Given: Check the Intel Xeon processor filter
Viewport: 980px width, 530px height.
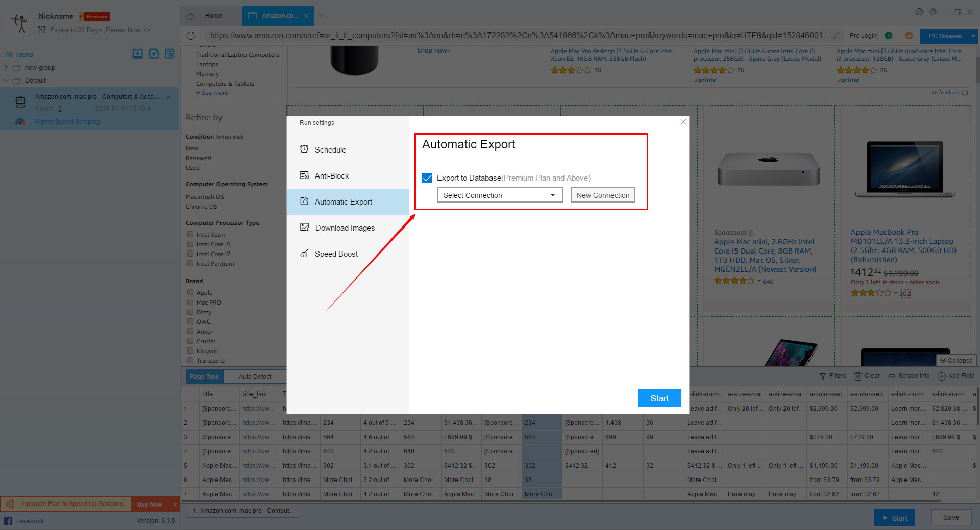Looking at the screenshot, I should pos(190,234).
